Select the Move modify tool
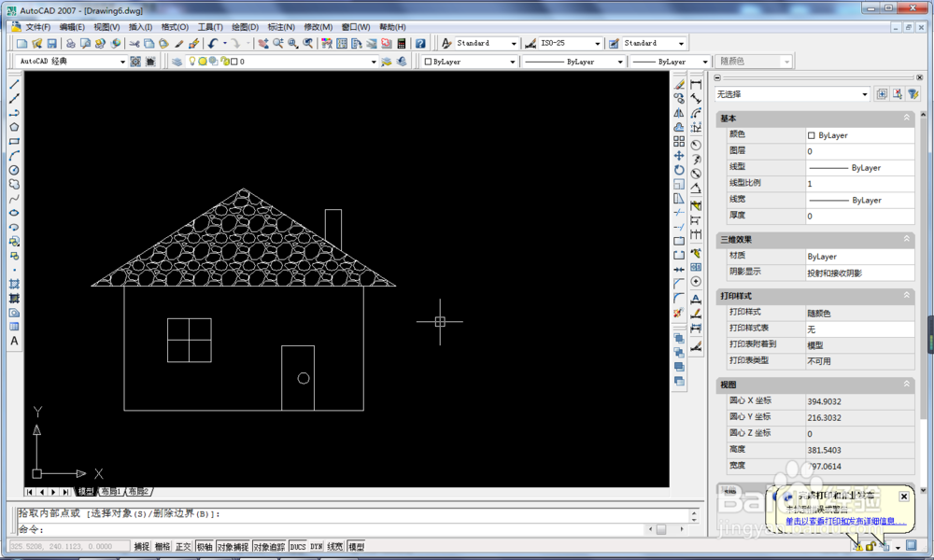Image resolution: width=934 pixels, height=560 pixels. (x=679, y=156)
